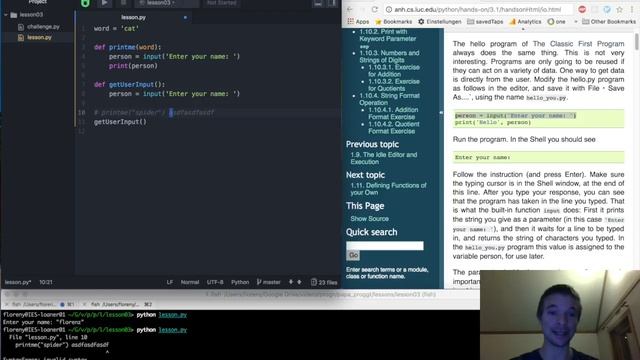Reload the browser page

[375, 9]
